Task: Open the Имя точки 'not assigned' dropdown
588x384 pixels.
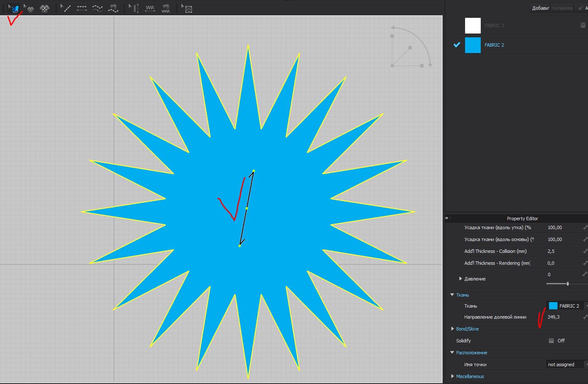Action: click(567, 364)
